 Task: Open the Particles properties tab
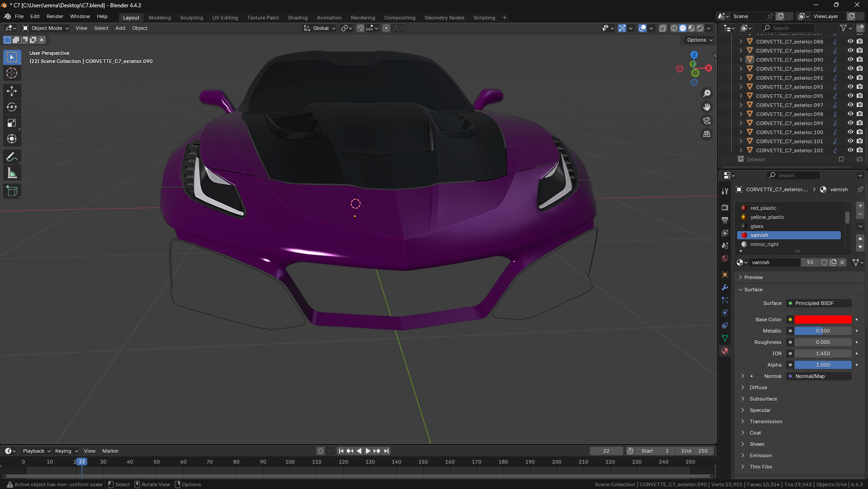click(725, 300)
